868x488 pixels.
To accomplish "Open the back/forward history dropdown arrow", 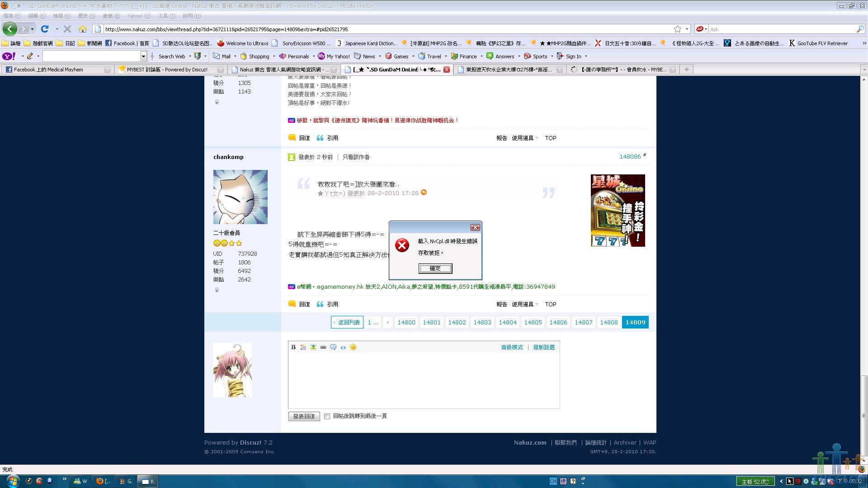I will click(32, 29).
